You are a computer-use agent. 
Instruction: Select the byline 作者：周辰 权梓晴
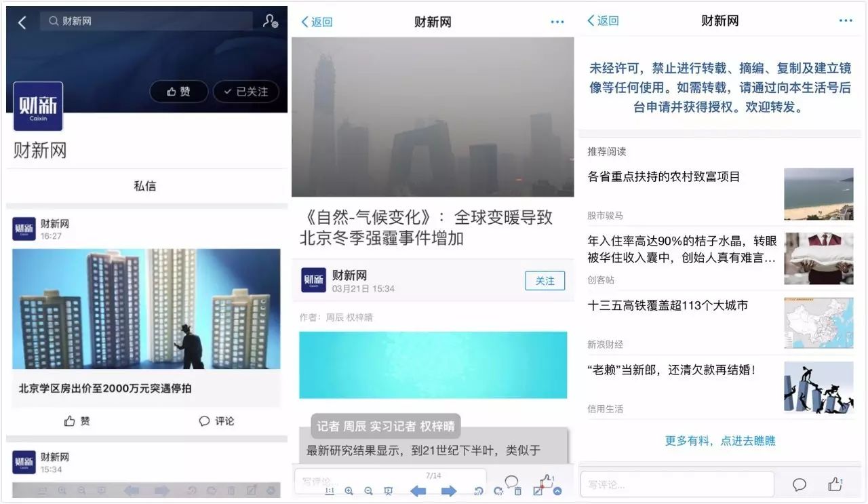click(x=336, y=317)
